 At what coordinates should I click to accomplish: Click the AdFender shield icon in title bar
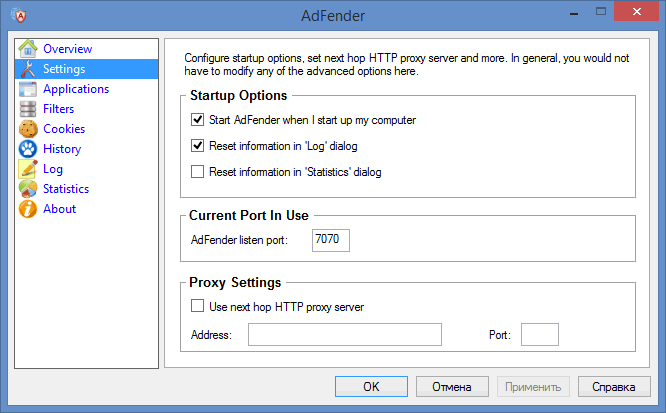pyautogui.click(x=22, y=16)
